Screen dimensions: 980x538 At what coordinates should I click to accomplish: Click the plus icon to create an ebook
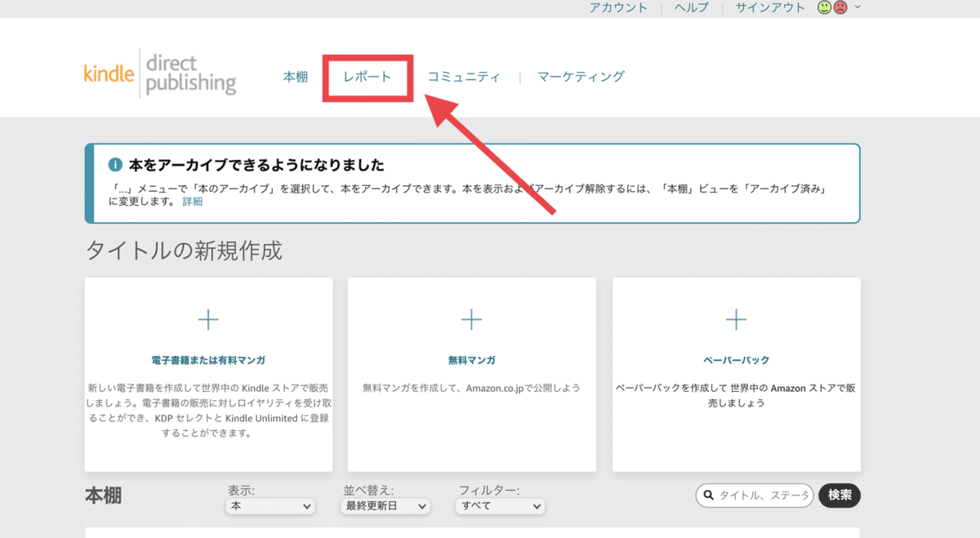pos(208,319)
